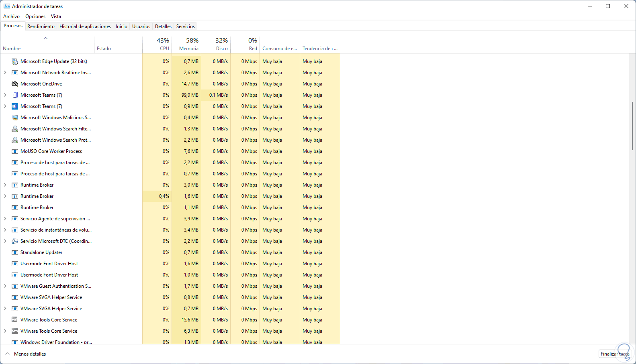Go to the Inicio tab

click(121, 26)
